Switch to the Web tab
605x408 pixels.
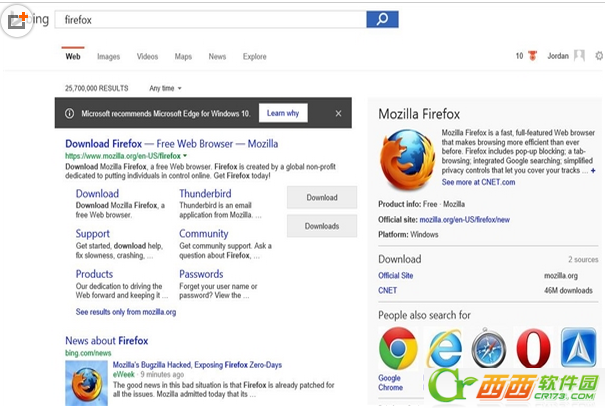point(73,56)
